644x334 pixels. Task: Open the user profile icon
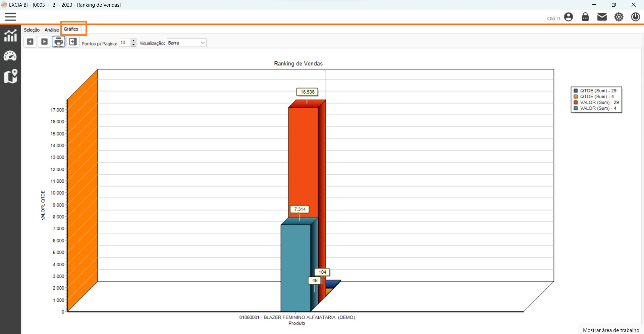click(569, 17)
